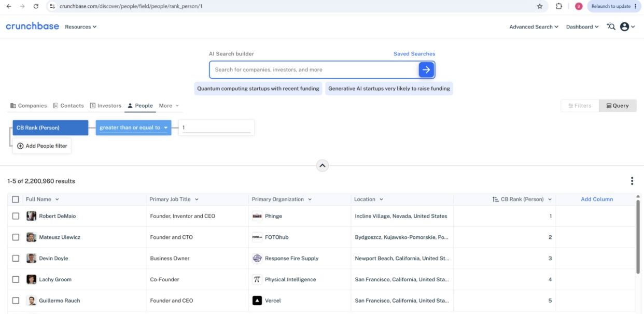
Task: Click Guillermo Rauch's avatar
Action: [x=32, y=301]
